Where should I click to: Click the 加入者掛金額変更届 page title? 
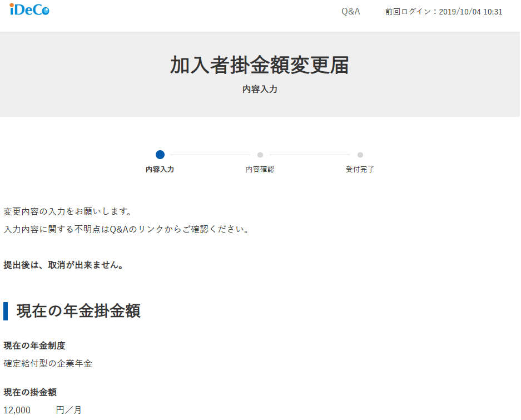[260, 65]
